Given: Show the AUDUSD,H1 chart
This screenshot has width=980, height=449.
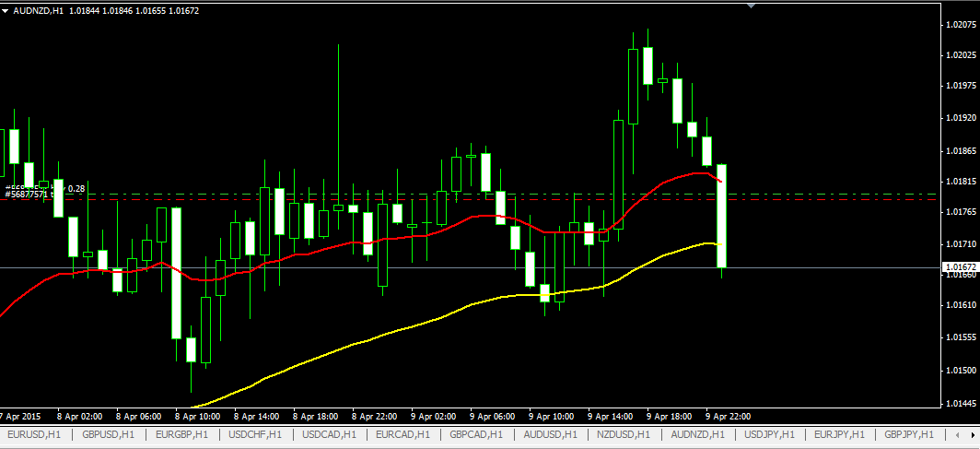Looking at the screenshot, I should [550, 434].
